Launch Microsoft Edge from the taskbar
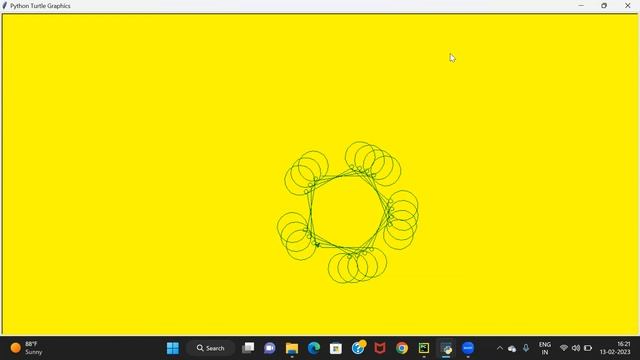640x360 pixels. [314, 348]
